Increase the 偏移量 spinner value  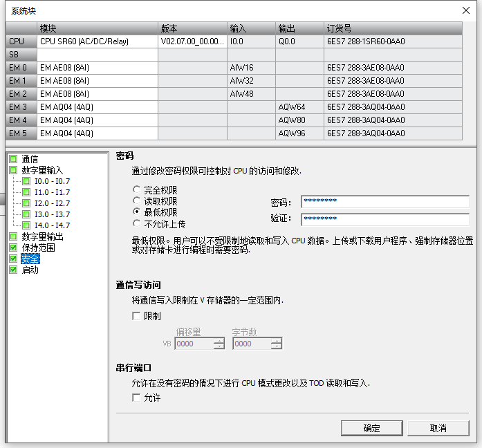[219, 340]
